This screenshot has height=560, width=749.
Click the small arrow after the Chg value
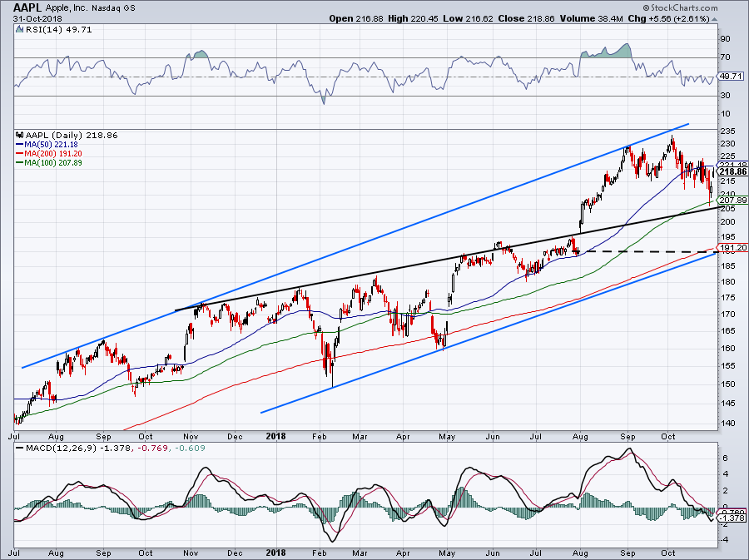715,20
